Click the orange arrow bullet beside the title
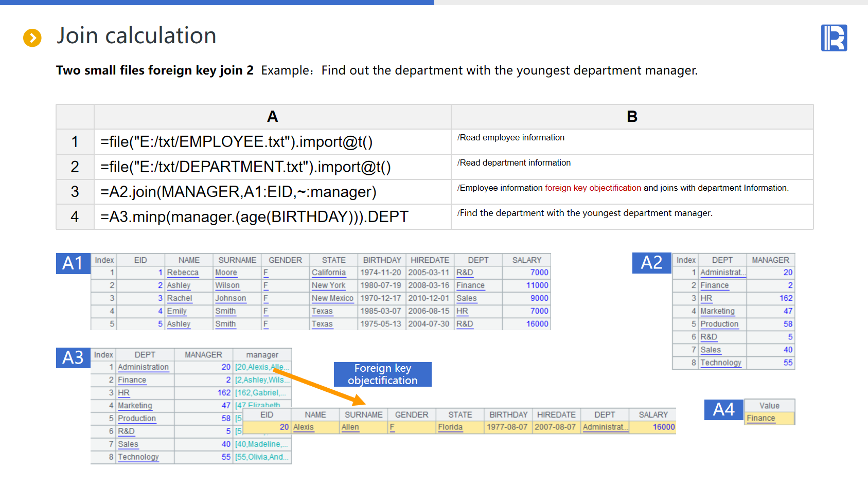Screen dimensions: 868x488 coord(32,38)
